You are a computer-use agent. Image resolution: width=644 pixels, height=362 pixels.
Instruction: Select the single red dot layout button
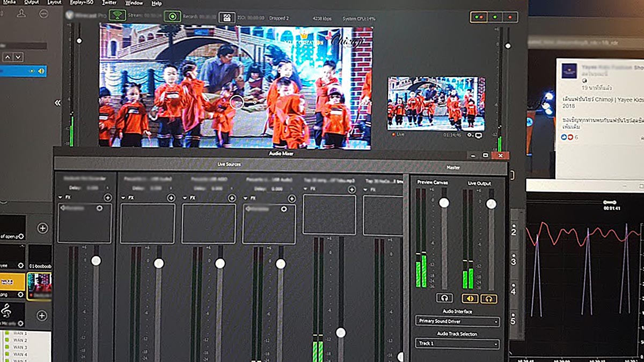509,17
